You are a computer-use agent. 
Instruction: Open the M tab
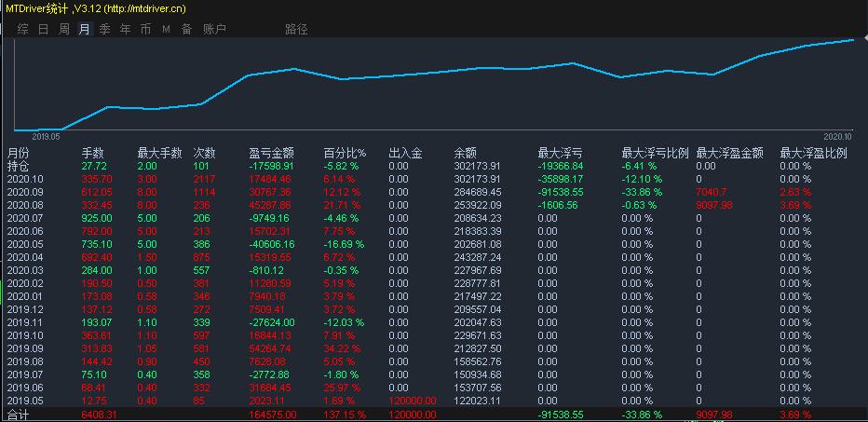tap(166, 30)
